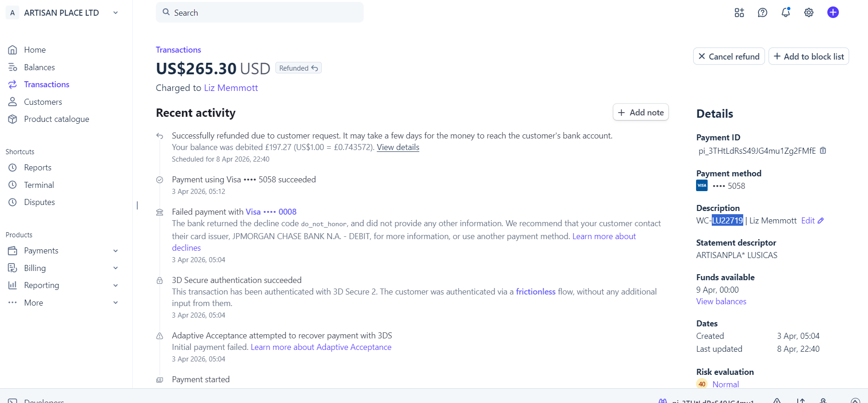Open the notifications bell
868x403 pixels.
(x=785, y=12)
